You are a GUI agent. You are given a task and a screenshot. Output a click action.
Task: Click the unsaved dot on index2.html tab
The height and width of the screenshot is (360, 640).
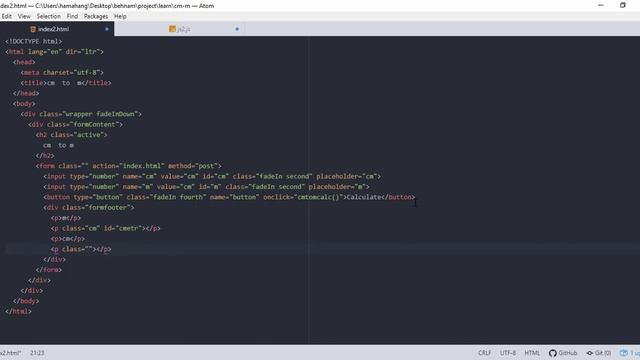107,29
